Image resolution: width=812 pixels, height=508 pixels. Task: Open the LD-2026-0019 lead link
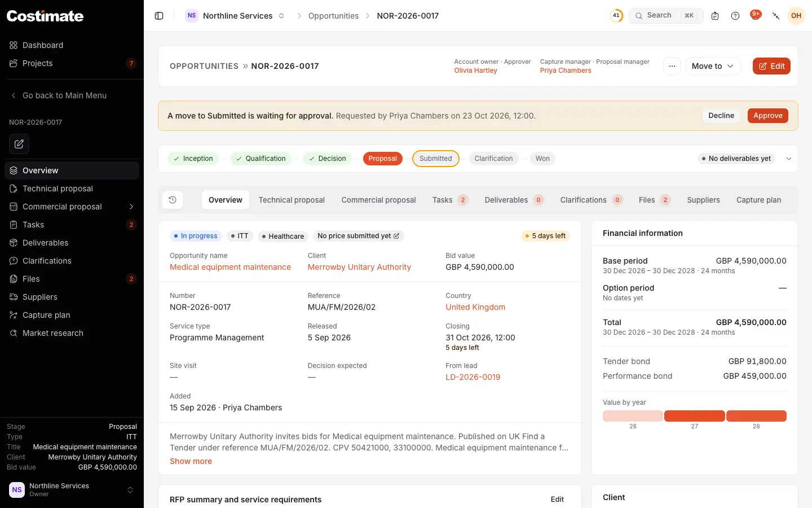tap(473, 377)
